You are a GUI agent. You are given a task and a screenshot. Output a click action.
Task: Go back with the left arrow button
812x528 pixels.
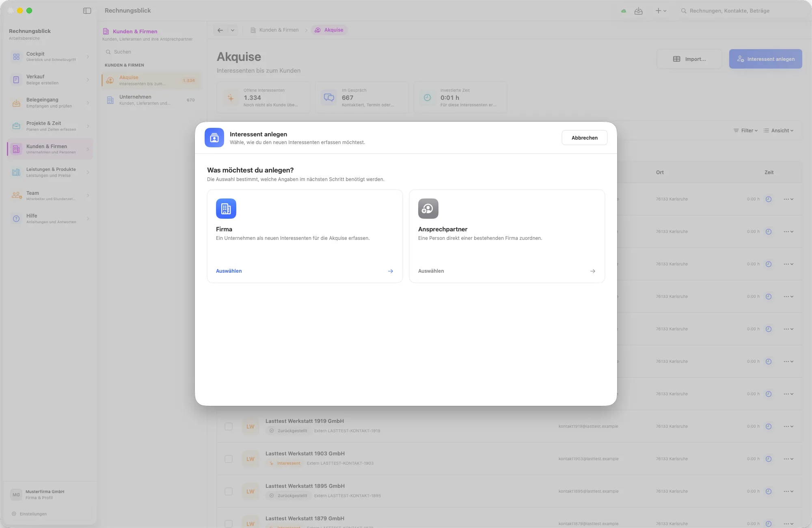coord(220,30)
